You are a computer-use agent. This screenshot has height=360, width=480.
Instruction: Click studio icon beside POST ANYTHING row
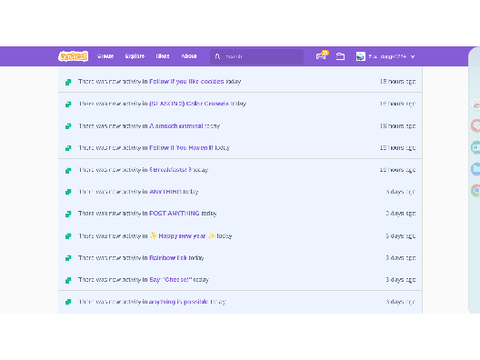coord(68,214)
